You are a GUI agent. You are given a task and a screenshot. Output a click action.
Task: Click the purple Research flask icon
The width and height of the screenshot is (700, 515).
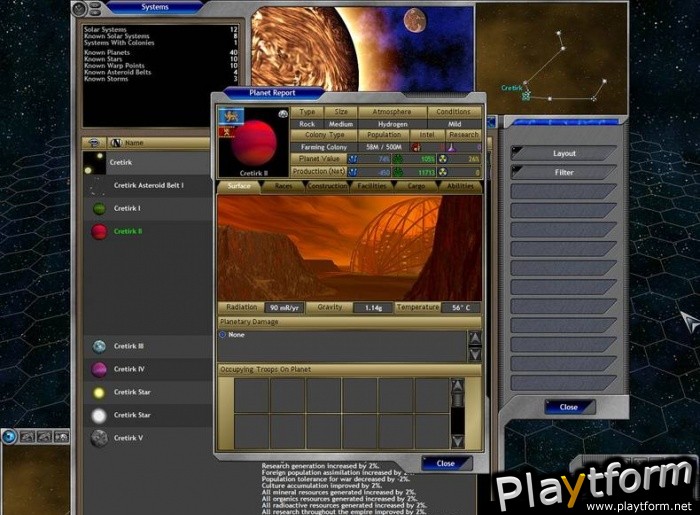click(x=452, y=147)
